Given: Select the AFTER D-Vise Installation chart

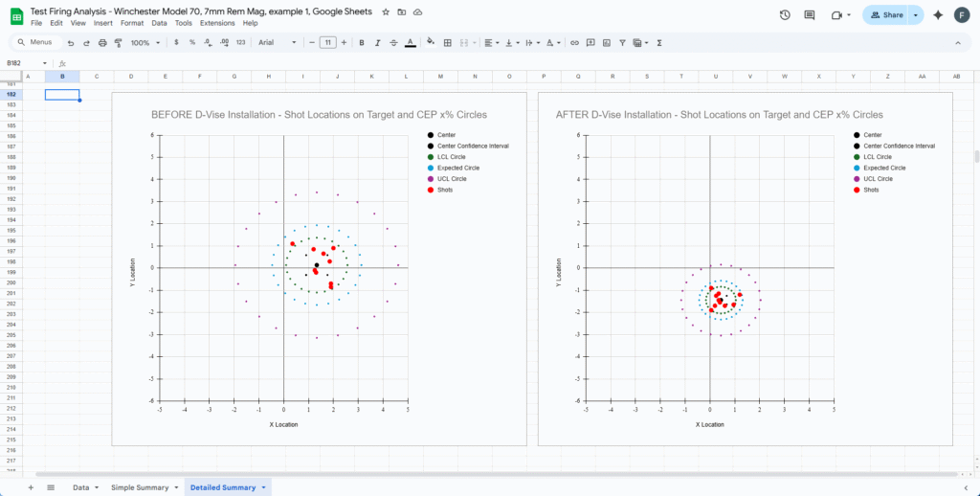Looking at the screenshot, I should pos(745,269).
